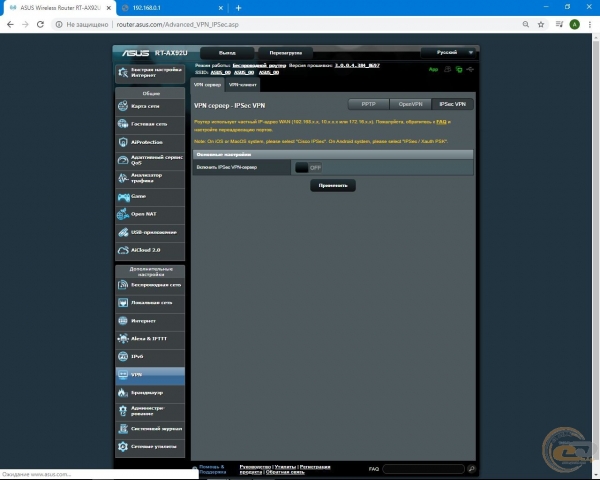
Task: Toggle the IPSec VPN server switch
Action: 308,168
